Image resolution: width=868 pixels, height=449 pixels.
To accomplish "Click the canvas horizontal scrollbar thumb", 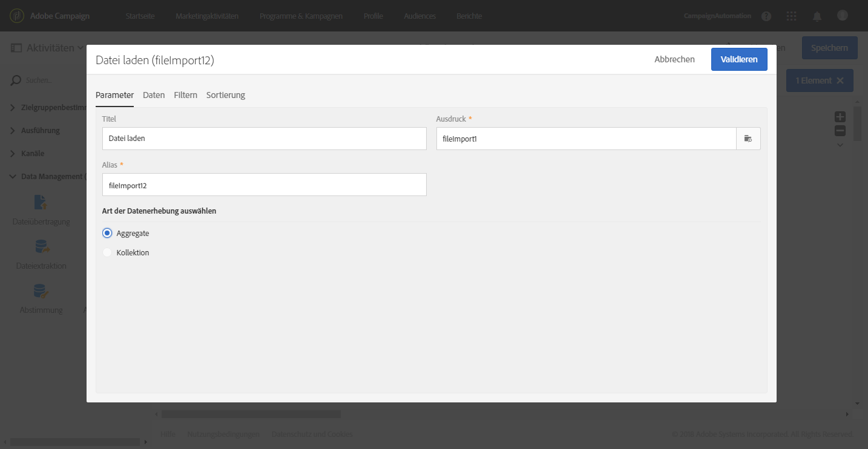I will click(251, 415).
